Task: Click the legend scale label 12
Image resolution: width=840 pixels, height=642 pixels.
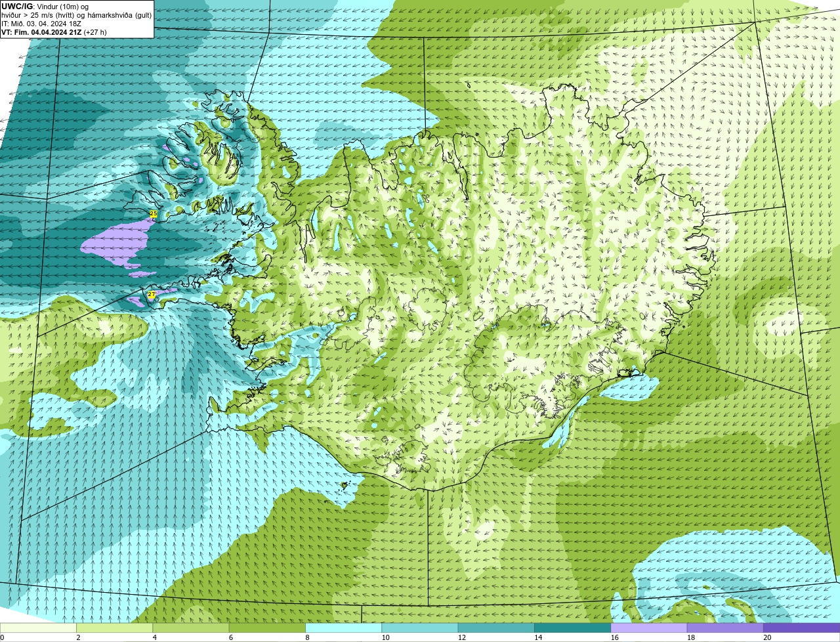Action: [462, 637]
